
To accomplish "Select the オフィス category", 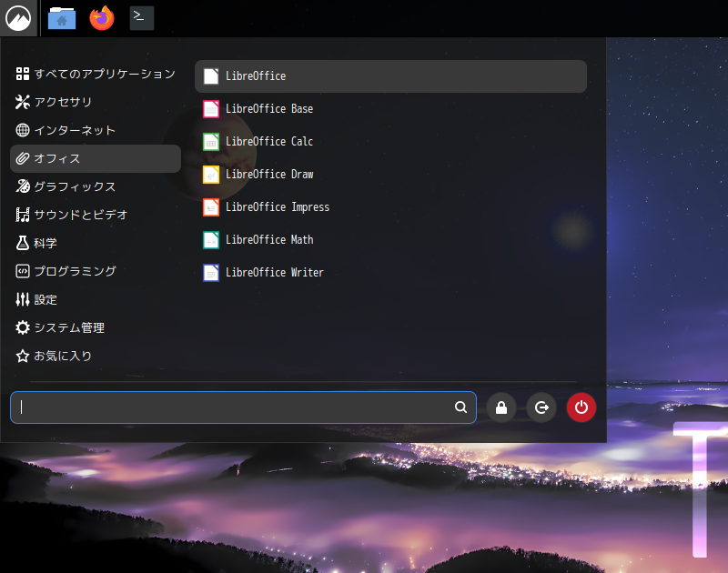I will pyautogui.click(x=96, y=158).
